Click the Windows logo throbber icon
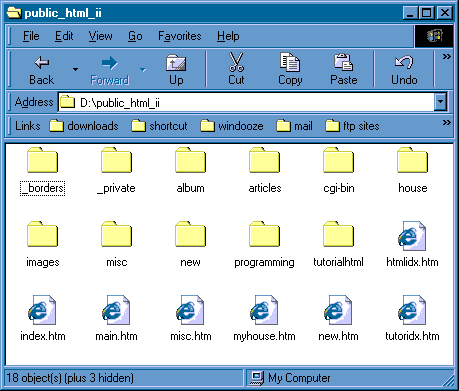The height and width of the screenshot is (391, 459). pyautogui.click(x=434, y=36)
